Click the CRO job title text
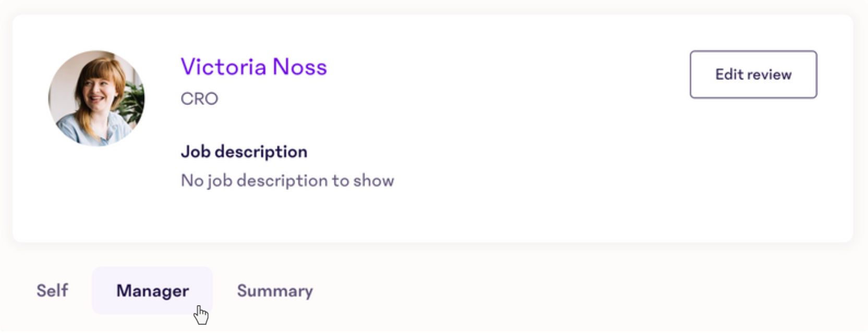The image size is (868, 333). 199,99
